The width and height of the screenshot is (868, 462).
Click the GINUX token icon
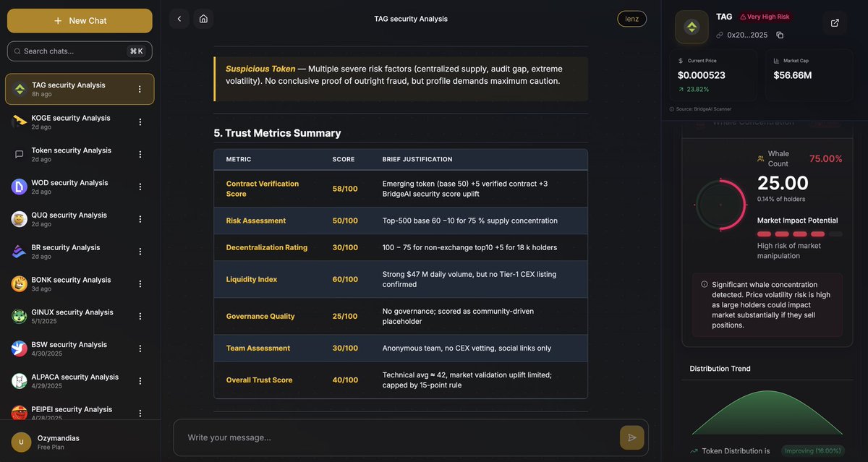tap(20, 316)
